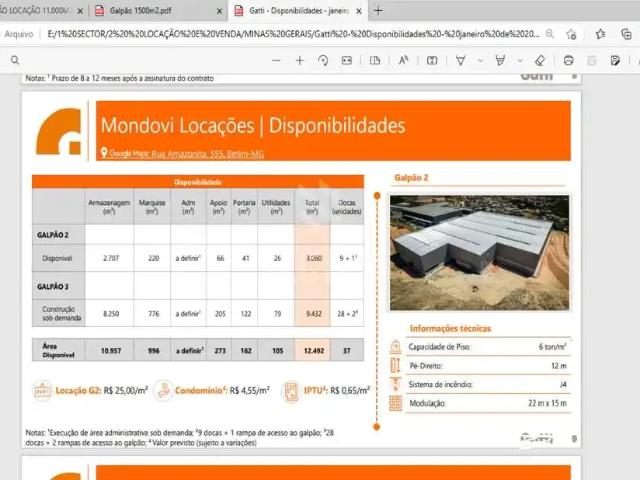Click the orange Mondovi logo
Screen dimensions: 640x480
point(59,131)
